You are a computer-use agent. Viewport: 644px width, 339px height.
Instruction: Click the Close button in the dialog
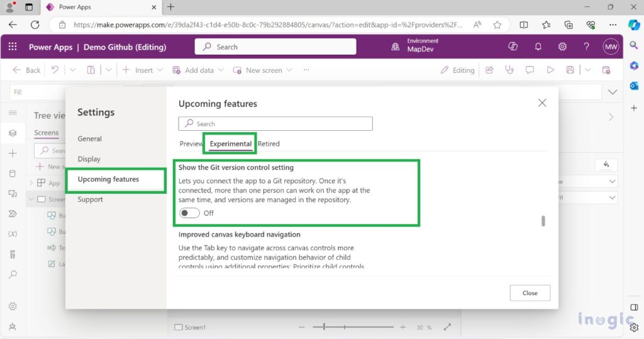pos(530,293)
